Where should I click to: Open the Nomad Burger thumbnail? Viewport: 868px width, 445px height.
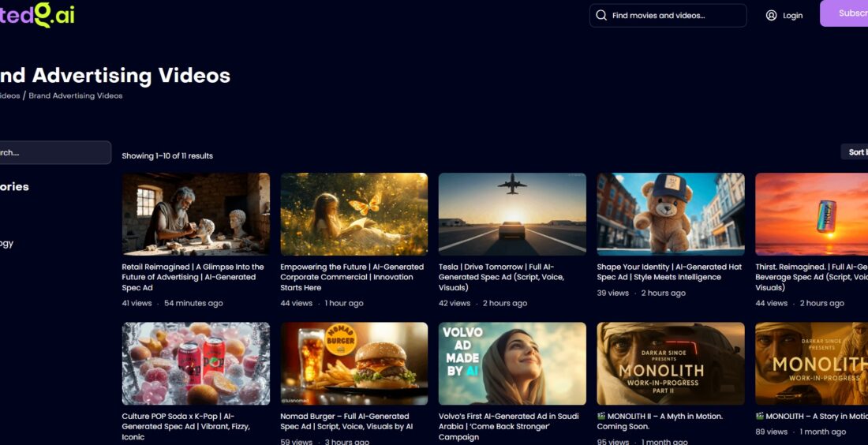point(354,363)
